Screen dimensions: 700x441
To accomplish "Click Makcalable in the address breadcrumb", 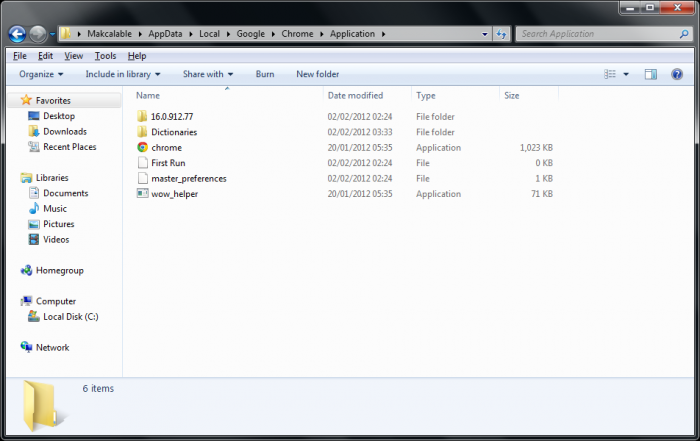I will pyautogui.click(x=109, y=34).
